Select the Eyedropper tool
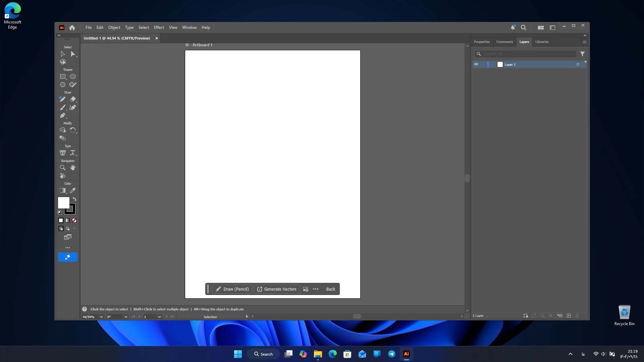 point(73,190)
